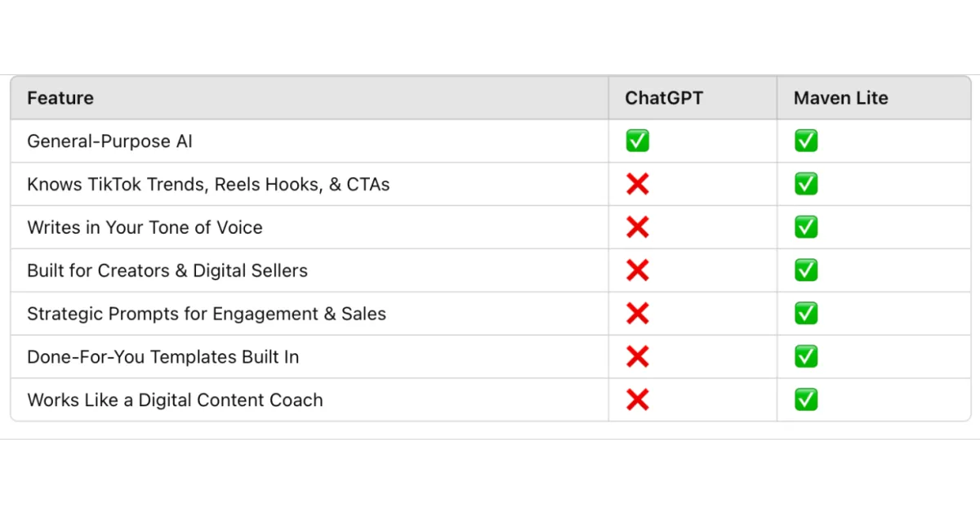Image resolution: width=980 pixels, height=505 pixels.
Task: Select the Feature column header
Action: (60, 98)
